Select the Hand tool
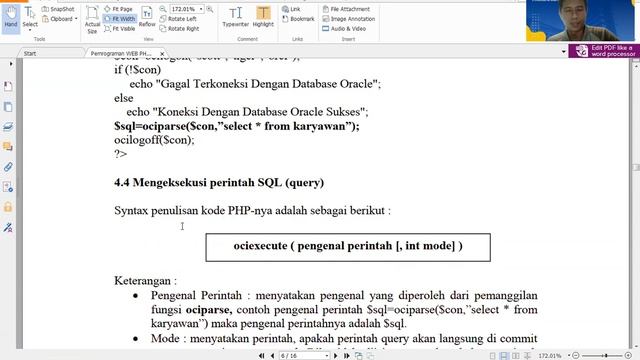This screenshot has width=640, height=360. [11, 17]
